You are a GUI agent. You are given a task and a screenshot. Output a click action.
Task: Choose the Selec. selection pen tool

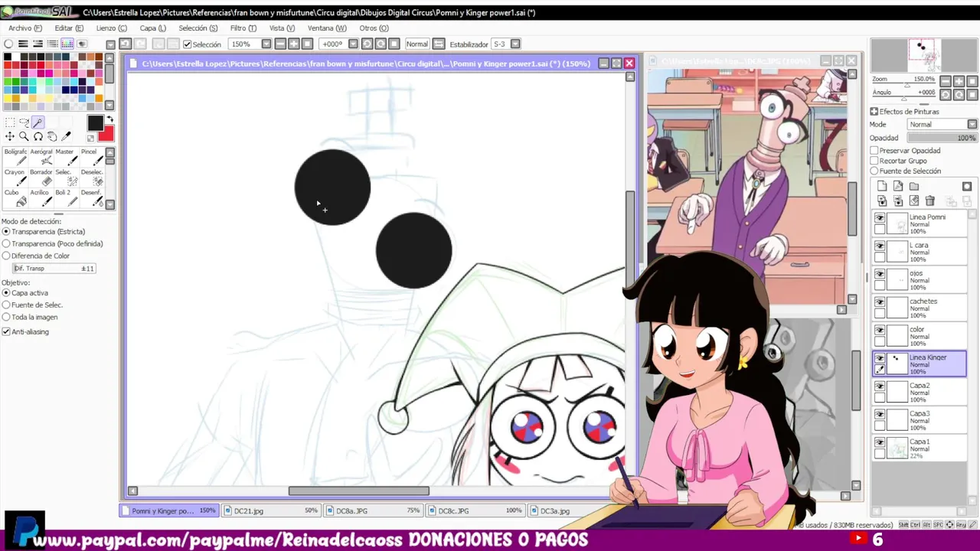tap(66, 178)
